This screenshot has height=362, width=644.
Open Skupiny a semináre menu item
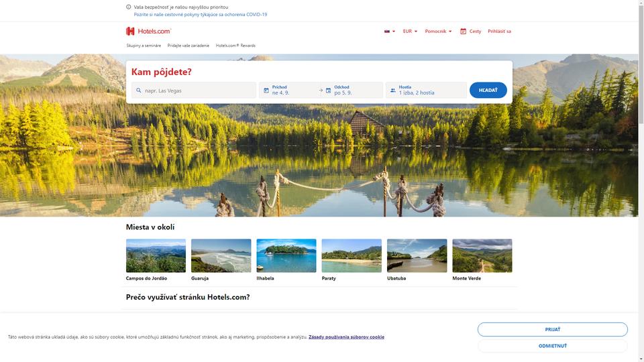point(144,46)
